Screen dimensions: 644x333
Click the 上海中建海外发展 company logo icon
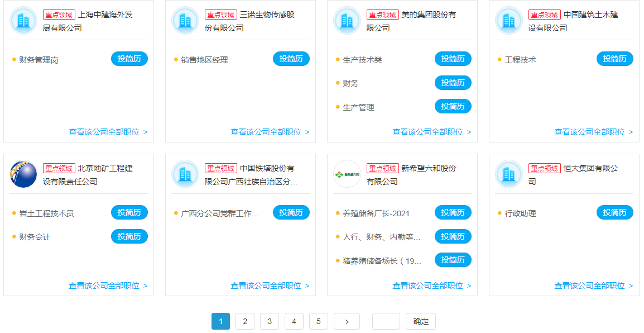[23, 21]
